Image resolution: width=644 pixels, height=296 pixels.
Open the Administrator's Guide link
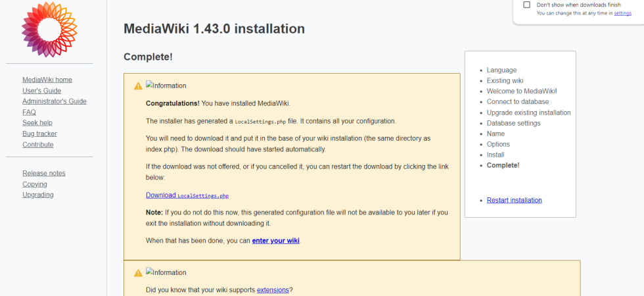[55, 101]
